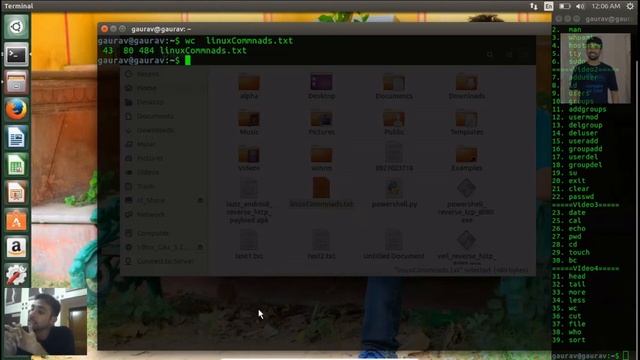Click '17. userdel' in right terminal
Screen dimensions: 640x360
pyautogui.click(x=575, y=157)
